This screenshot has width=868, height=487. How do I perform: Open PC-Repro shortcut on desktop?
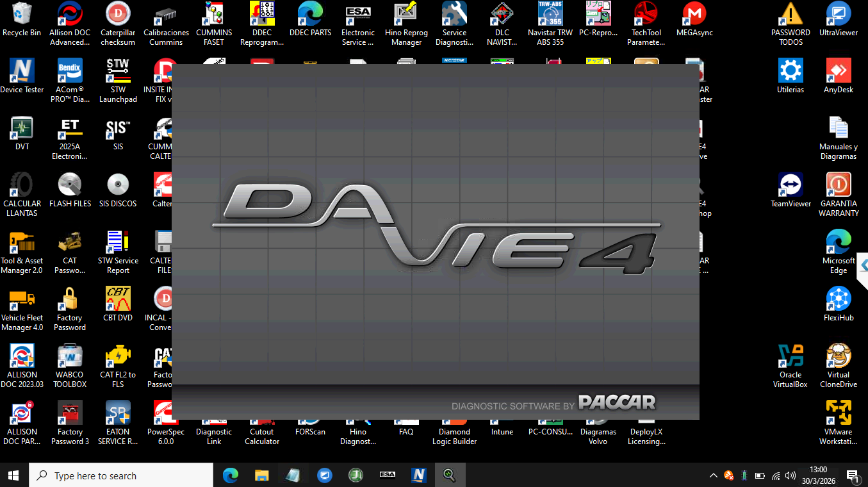coord(598,19)
